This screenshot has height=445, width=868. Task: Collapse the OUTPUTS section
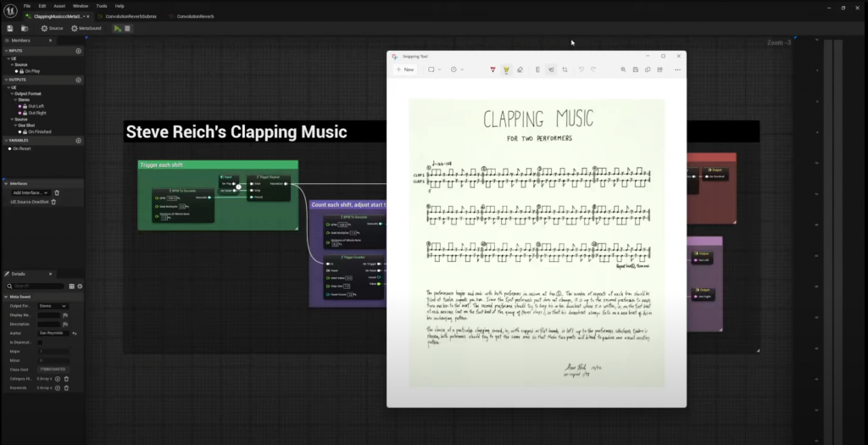[x=6, y=80]
